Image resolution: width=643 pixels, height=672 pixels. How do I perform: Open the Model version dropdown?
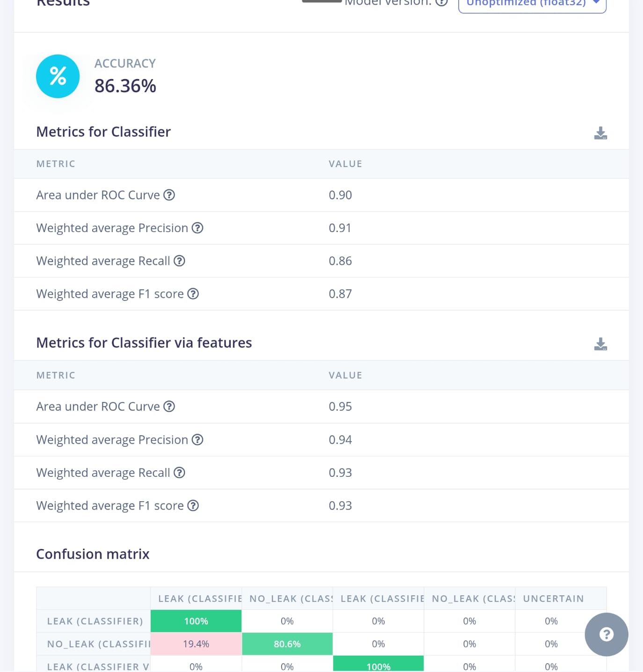tap(532, 4)
